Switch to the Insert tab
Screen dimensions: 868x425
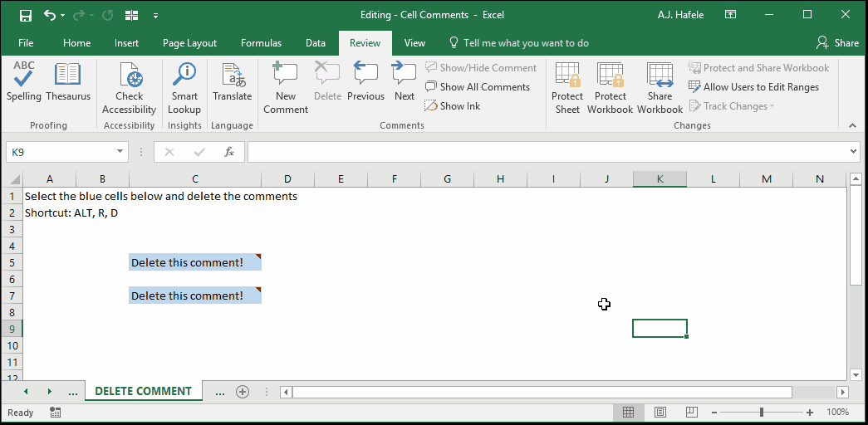[x=127, y=42]
